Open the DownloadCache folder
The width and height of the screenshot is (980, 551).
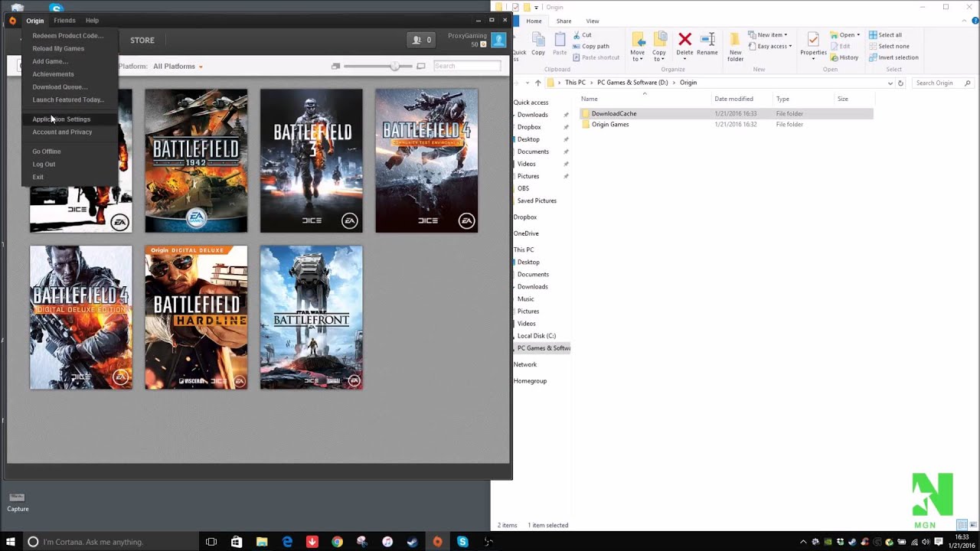tap(614, 113)
